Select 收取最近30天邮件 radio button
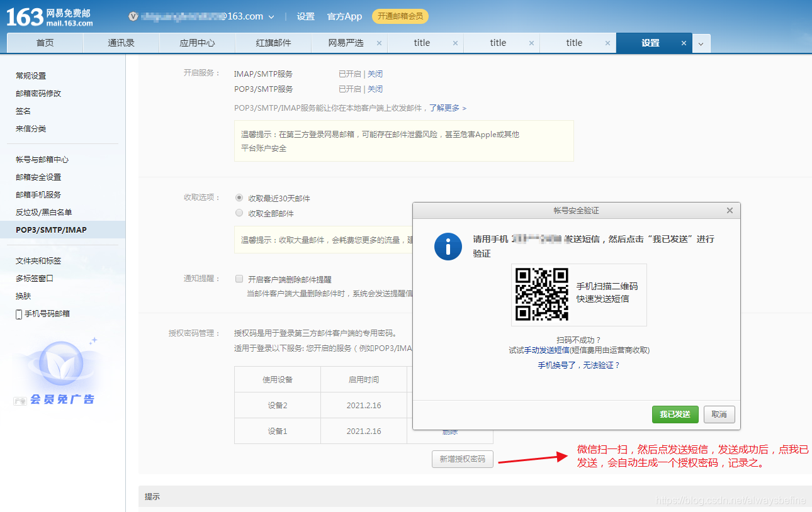 [239, 198]
